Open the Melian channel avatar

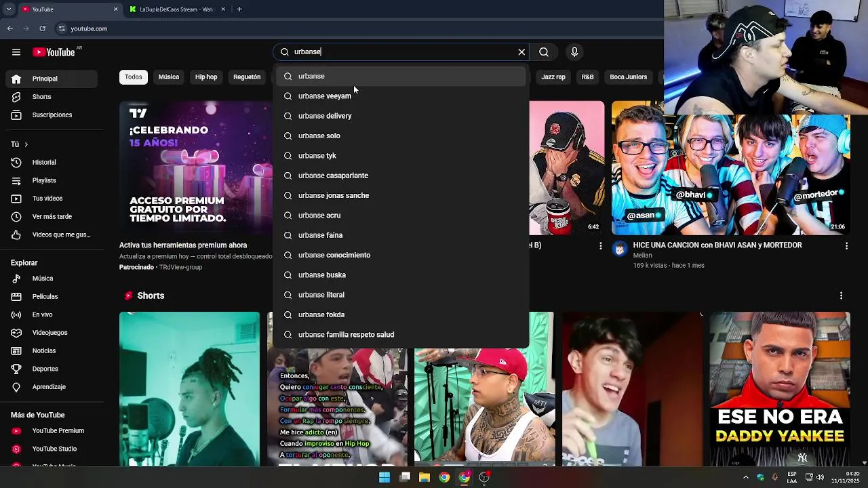619,249
